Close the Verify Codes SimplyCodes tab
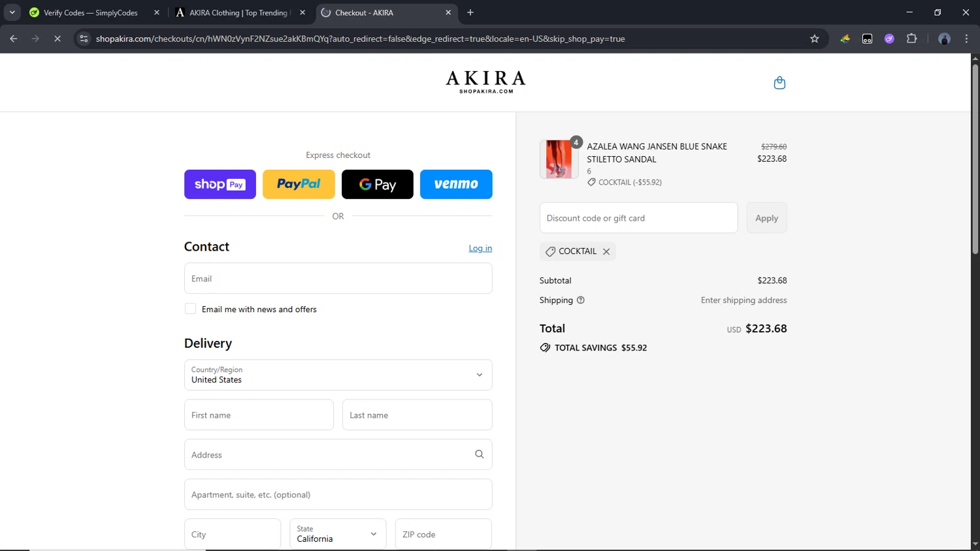This screenshot has height=551, width=980. (157, 12)
